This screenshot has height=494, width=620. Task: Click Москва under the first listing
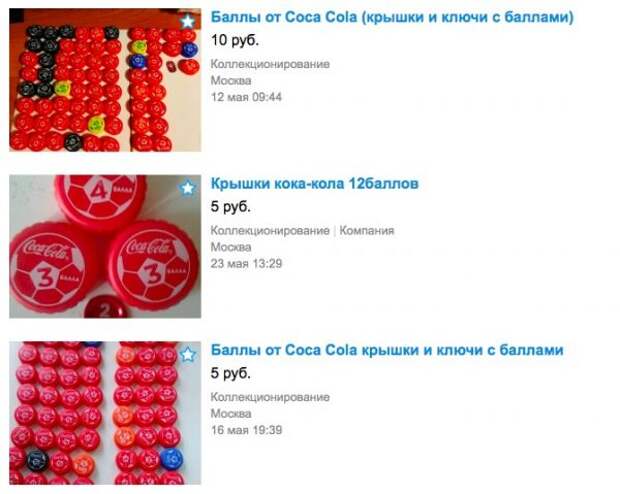pos(231,81)
